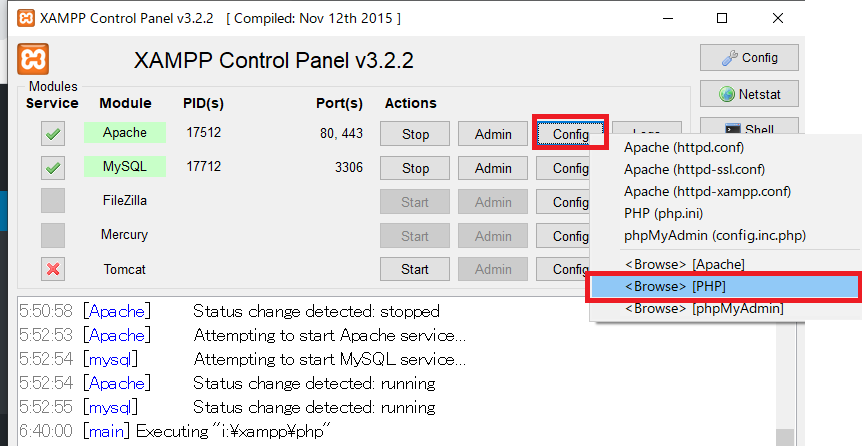
Task: Toggle the Tomcat service red X box
Action: (x=53, y=269)
